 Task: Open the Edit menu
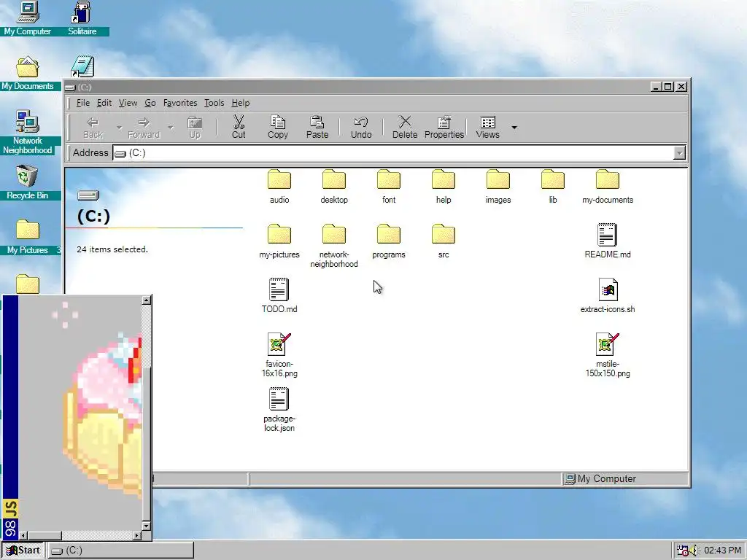click(104, 103)
